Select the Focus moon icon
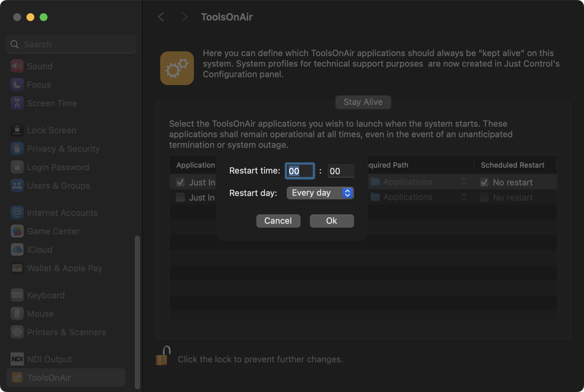 point(17,84)
